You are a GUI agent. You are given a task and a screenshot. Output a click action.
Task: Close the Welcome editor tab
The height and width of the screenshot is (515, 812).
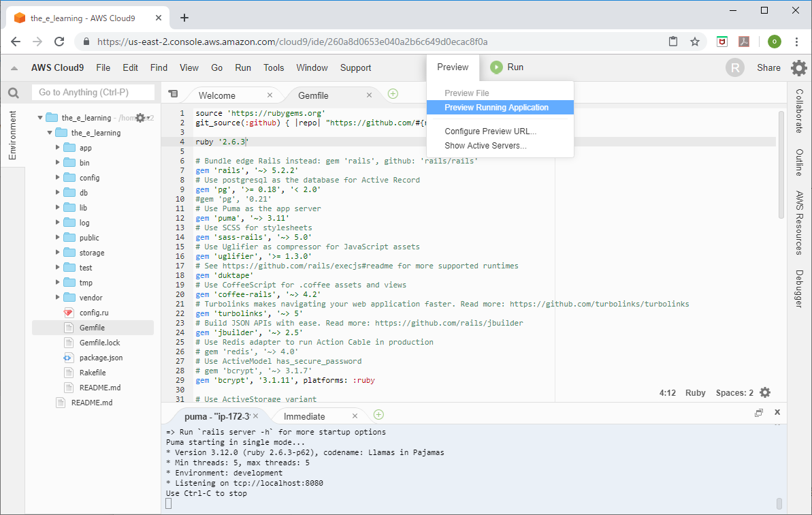click(270, 95)
